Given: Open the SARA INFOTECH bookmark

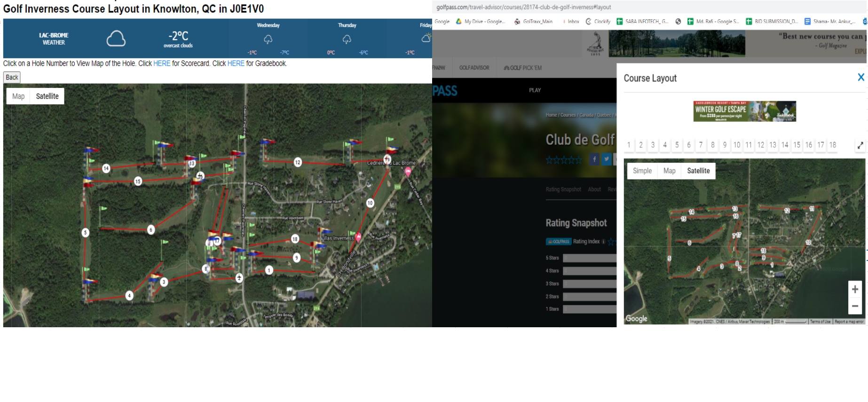Looking at the screenshot, I should click(x=643, y=21).
